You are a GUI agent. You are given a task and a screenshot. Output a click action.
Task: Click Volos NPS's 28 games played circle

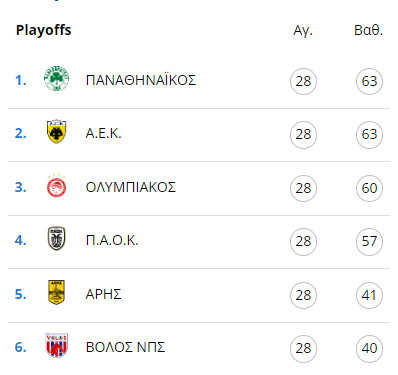point(303,348)
